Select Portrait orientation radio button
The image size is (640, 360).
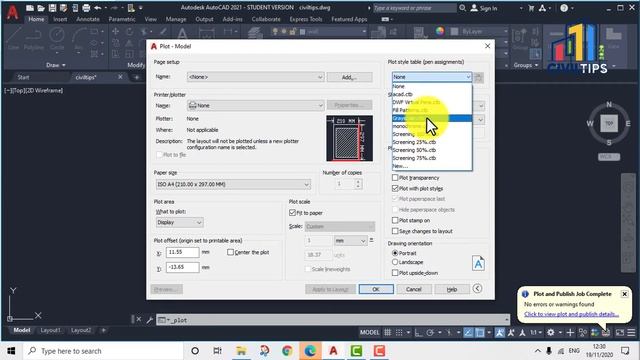(395, 253)
